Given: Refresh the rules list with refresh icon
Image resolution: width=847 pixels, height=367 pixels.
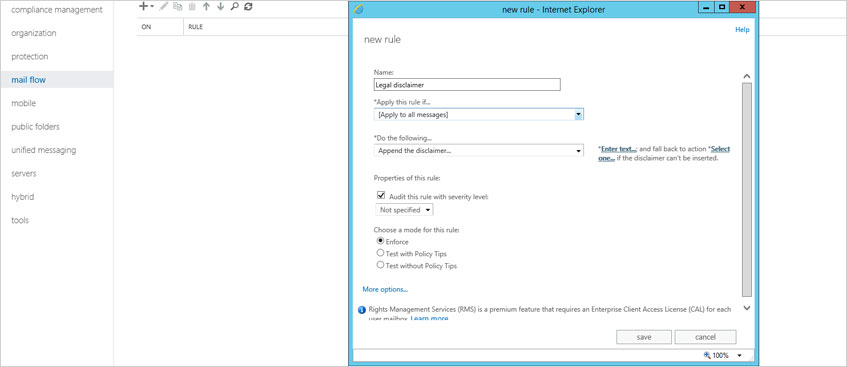Looking at the screenshot, I should pos(248,6).
